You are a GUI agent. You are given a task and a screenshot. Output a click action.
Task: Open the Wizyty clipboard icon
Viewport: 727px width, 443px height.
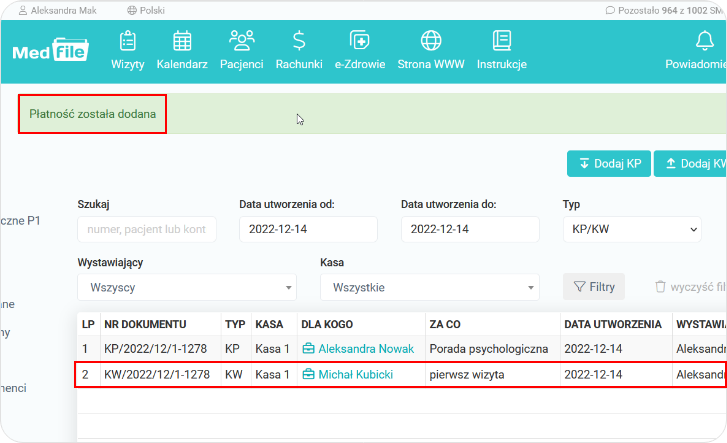127,41
